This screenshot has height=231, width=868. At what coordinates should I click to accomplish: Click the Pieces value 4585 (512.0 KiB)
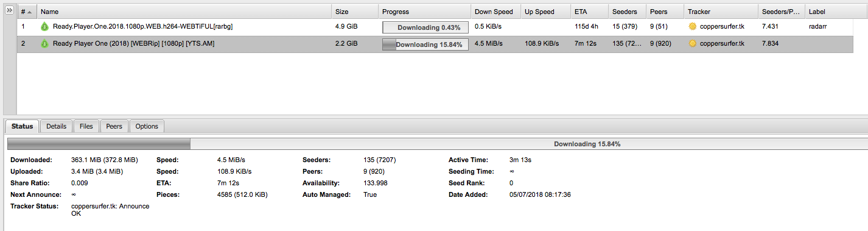pos(242,194)
